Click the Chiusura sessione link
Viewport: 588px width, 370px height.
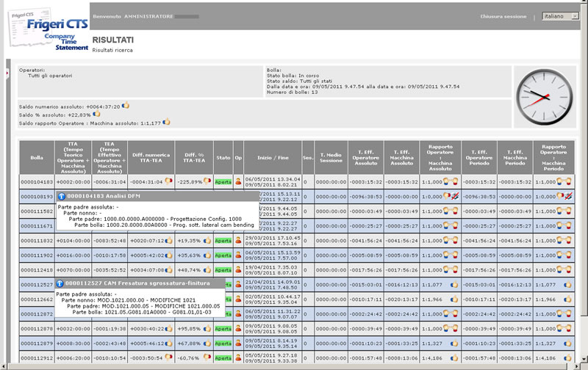coord(503,15)
